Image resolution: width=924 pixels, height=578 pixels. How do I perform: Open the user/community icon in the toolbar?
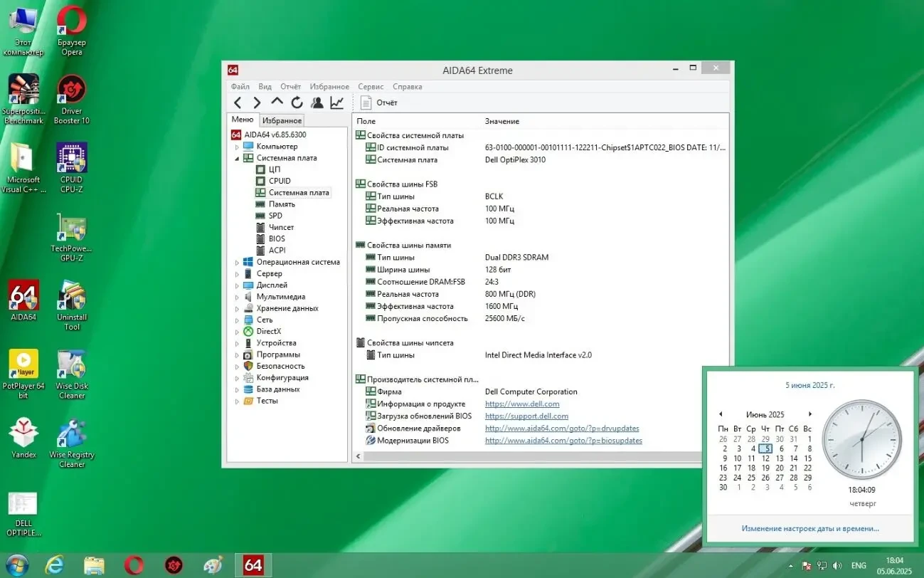[317, 102]
